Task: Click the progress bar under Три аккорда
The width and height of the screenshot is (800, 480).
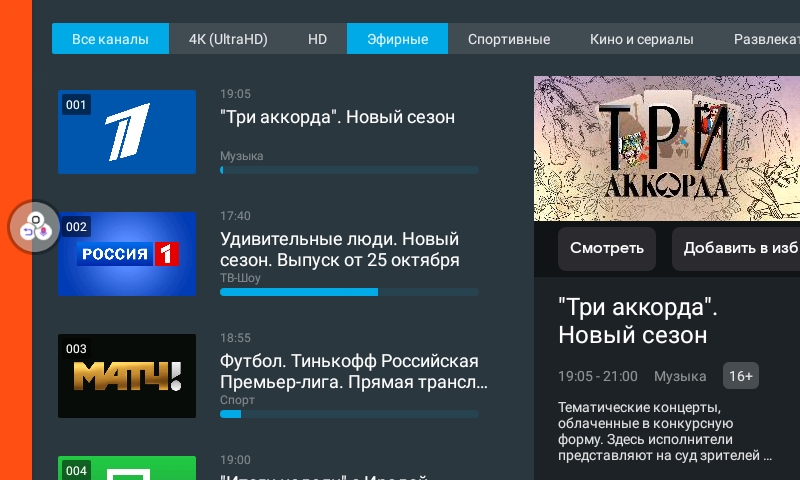Action: coord(349,170)
